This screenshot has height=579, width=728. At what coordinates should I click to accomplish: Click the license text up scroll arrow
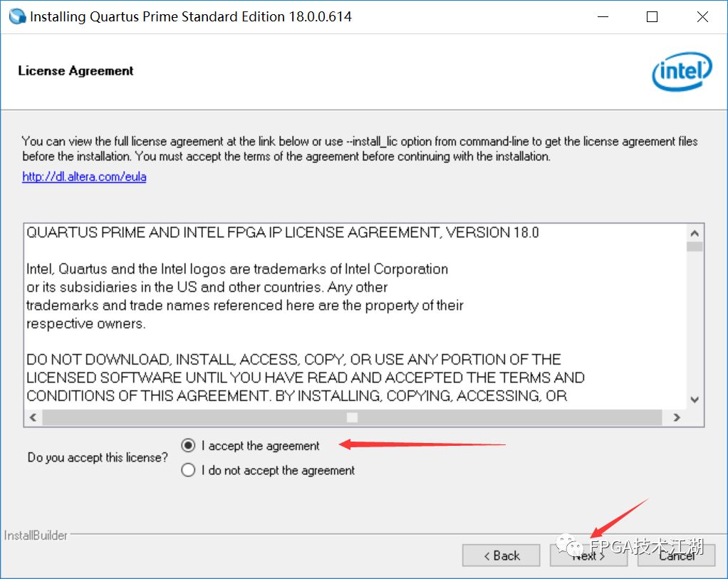pyautogui.click(x=695, y=233)
